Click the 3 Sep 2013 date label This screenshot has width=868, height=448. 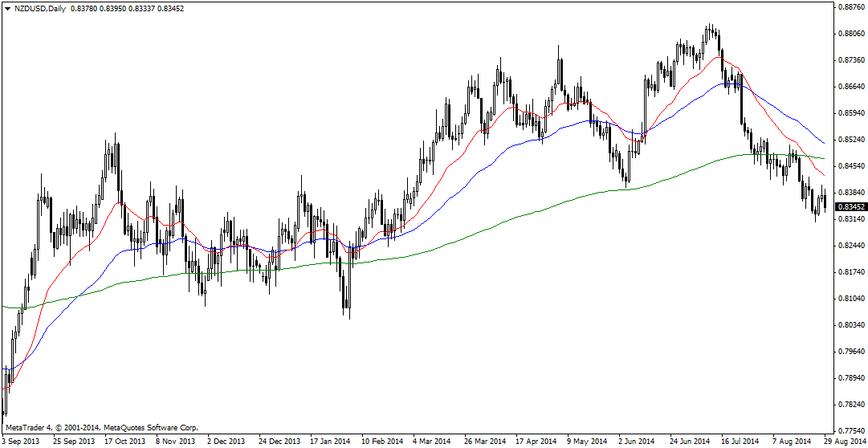(23, 442)
